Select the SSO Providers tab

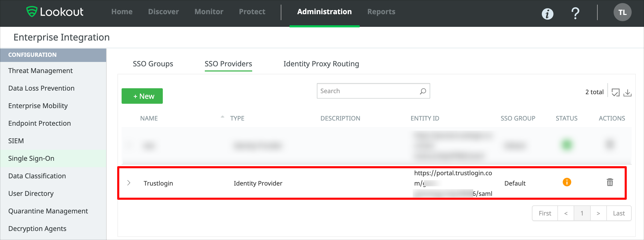click(x=228, y=64)
